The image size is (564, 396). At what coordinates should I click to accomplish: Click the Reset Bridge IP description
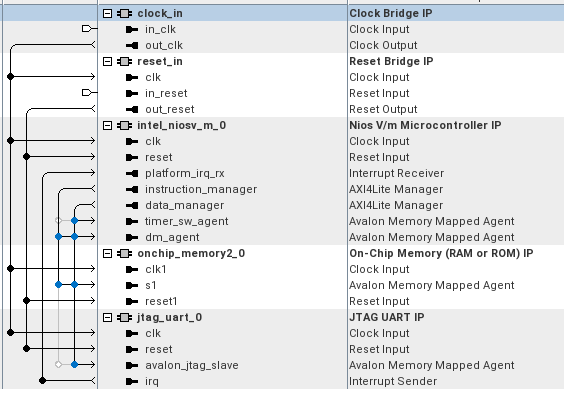point(391,62)
